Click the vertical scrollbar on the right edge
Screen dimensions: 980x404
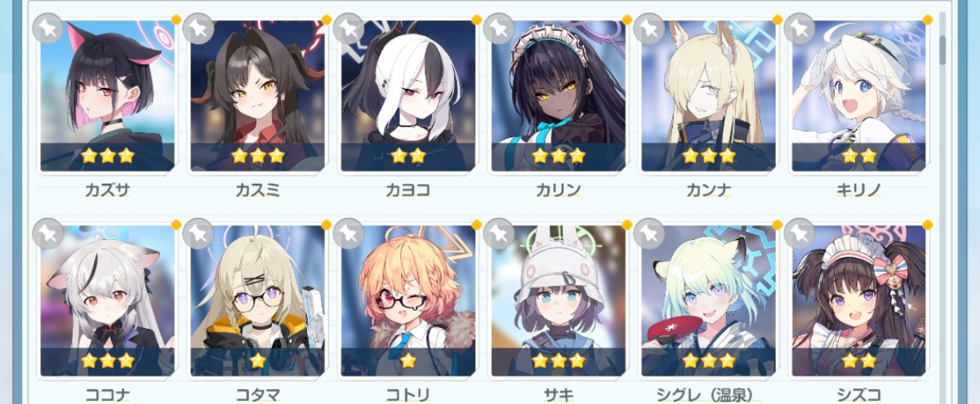[x=944, y=47]
